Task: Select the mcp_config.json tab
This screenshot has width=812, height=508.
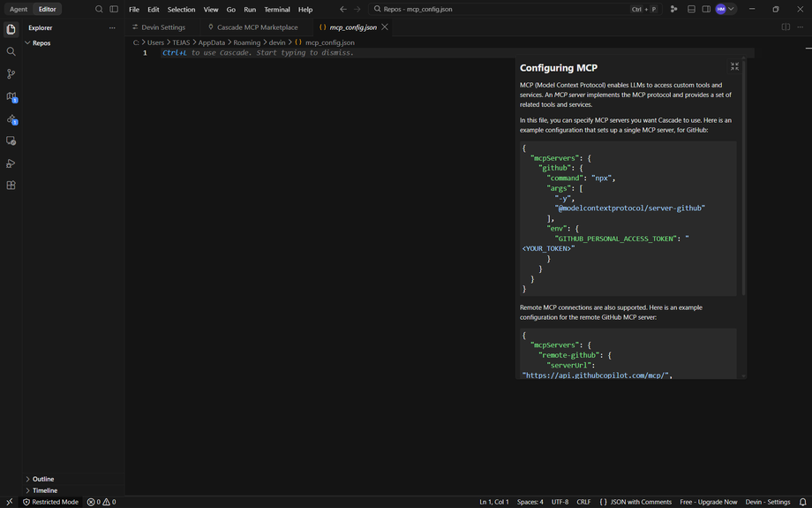Action: (352, 27)
